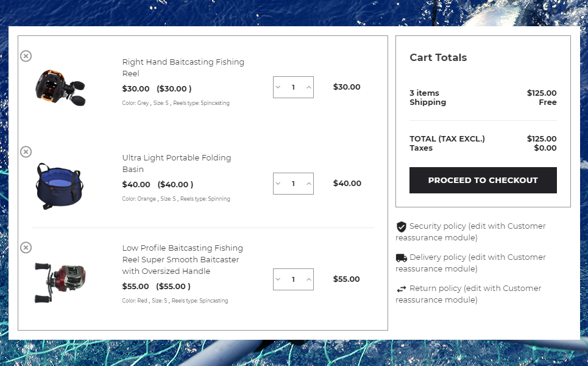The height and width of the screenshot is (366, 588).
Task: View the blue folding basin thumbnail
Action: coord(59,186)
